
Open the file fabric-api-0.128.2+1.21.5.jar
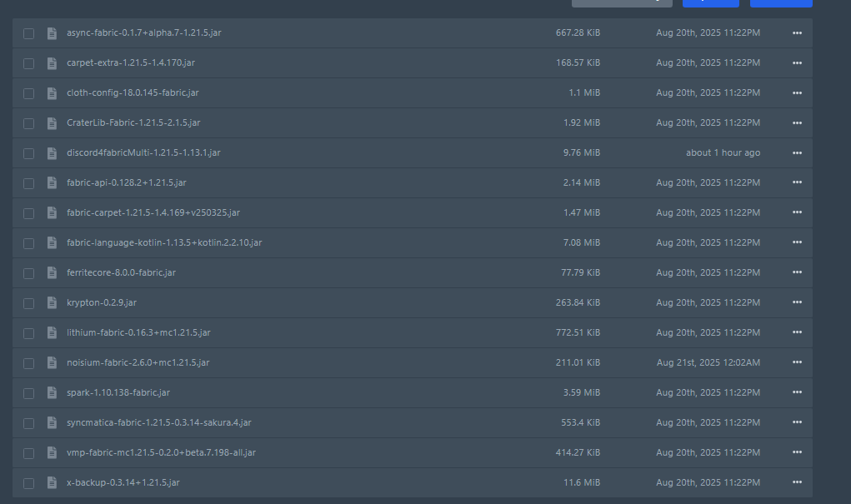tap(120, 182)
